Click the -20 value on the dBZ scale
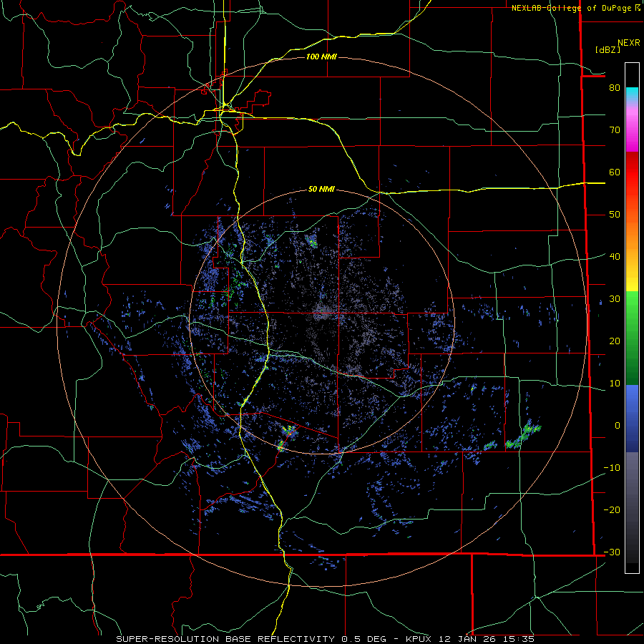The image size is (644, 644). (612, 509)
